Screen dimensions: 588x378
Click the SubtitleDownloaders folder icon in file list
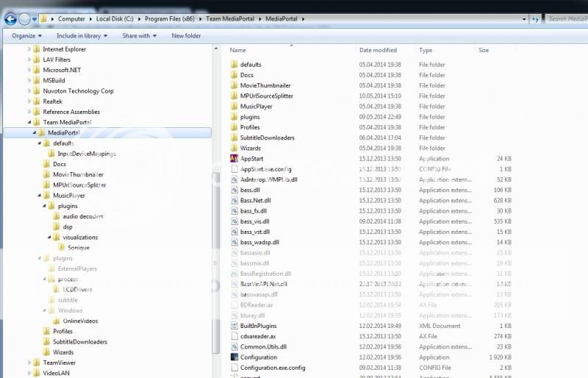click(x=234, y=138)
